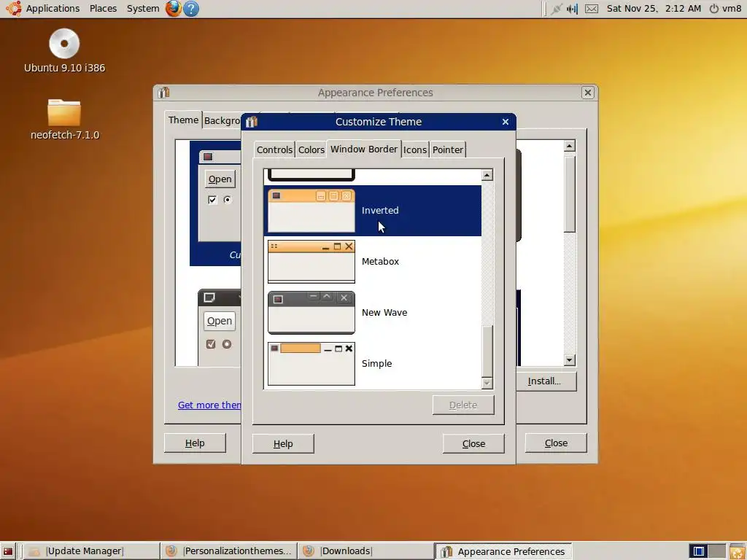Image resolution: width=747 pixels, height=560 pixels.
Task: Click the radio button in selected theme preview
Action: click(x=228, y=200)
